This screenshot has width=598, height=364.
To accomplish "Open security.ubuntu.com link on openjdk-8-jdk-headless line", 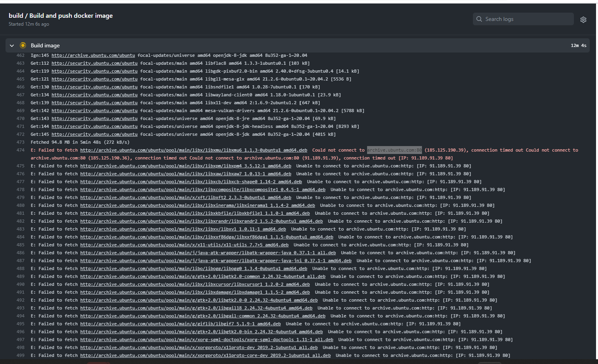I will tap(94, 126).
